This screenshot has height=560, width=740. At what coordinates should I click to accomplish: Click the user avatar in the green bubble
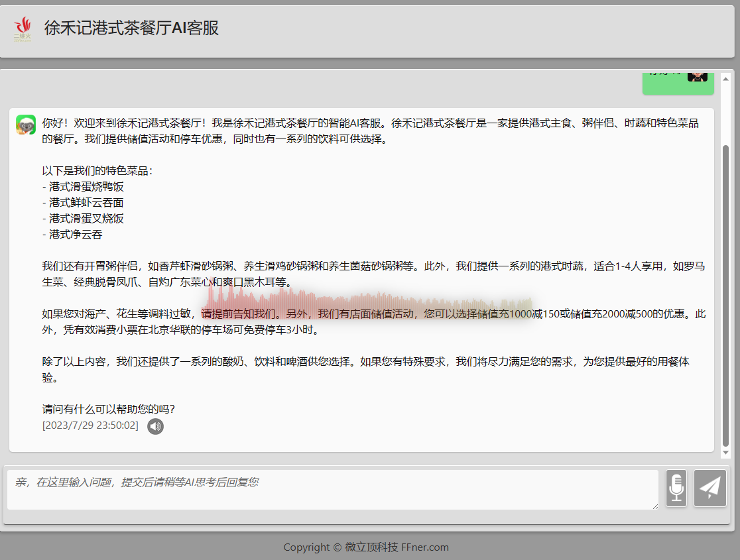[697, 75]
